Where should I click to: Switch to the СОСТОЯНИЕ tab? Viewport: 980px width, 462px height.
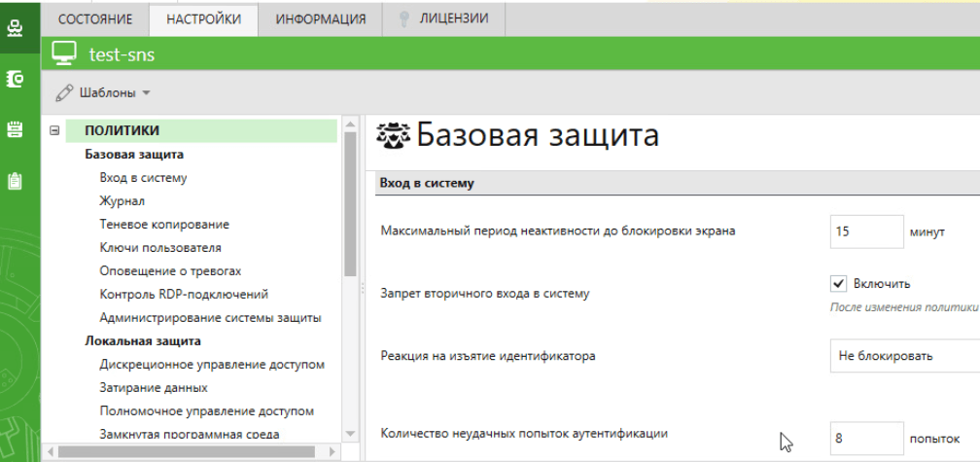coord(94,18)
